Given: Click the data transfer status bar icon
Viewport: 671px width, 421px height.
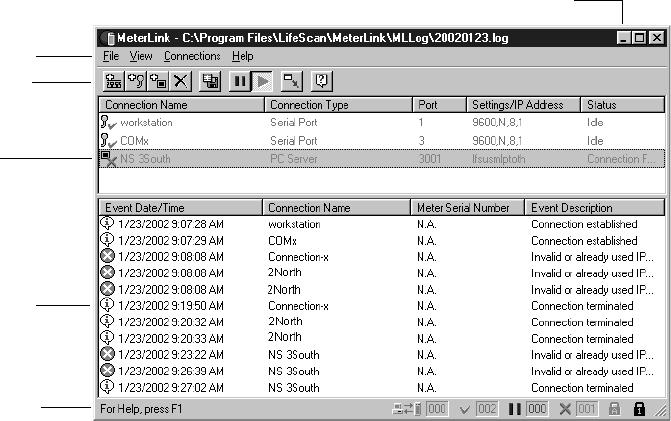Looking at the screenshot, I should (x=407, y=409).
